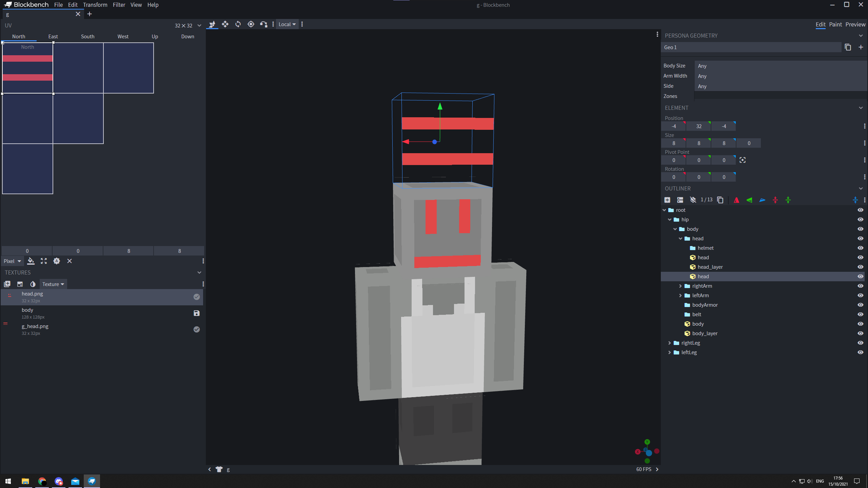Switch to the Paint tab
This screenshot has height=488, width=868.
pos(836,24)
